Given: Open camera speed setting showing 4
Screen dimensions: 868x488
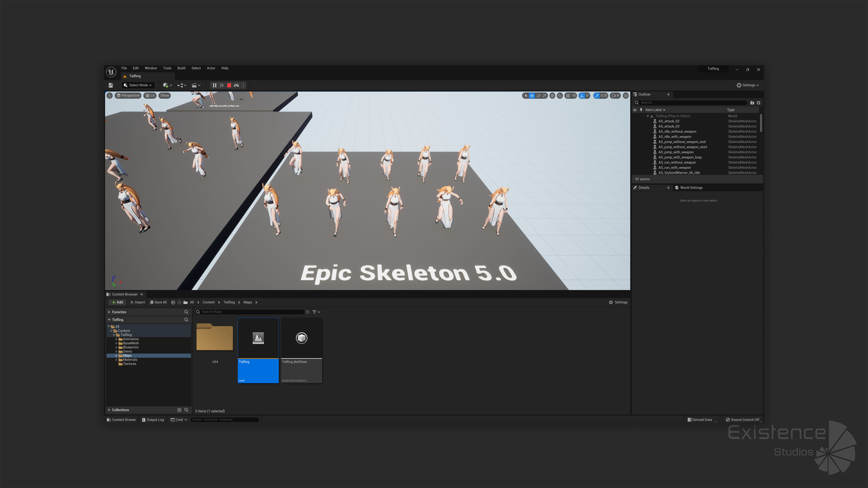Looking at the screenshot, I should click(615, 96).
